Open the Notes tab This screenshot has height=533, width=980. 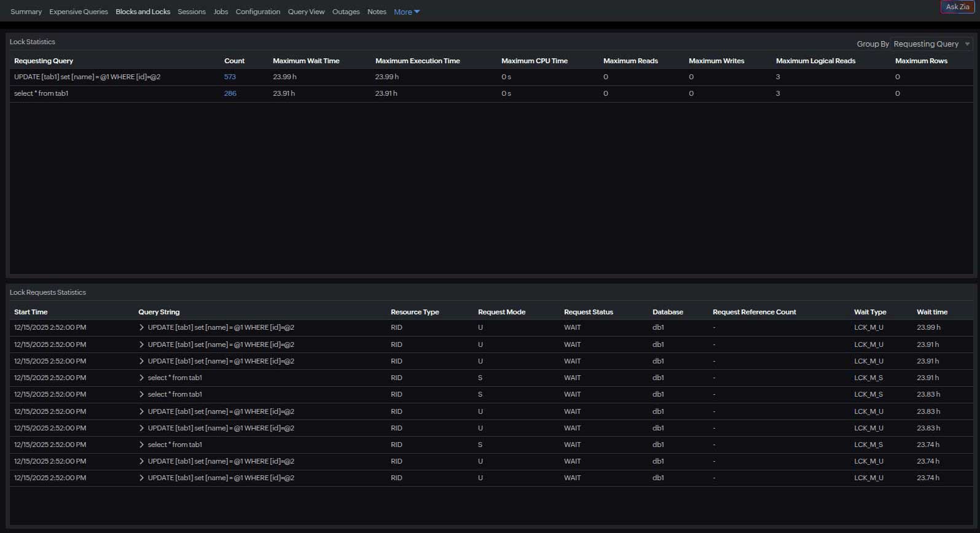(377, 12)
